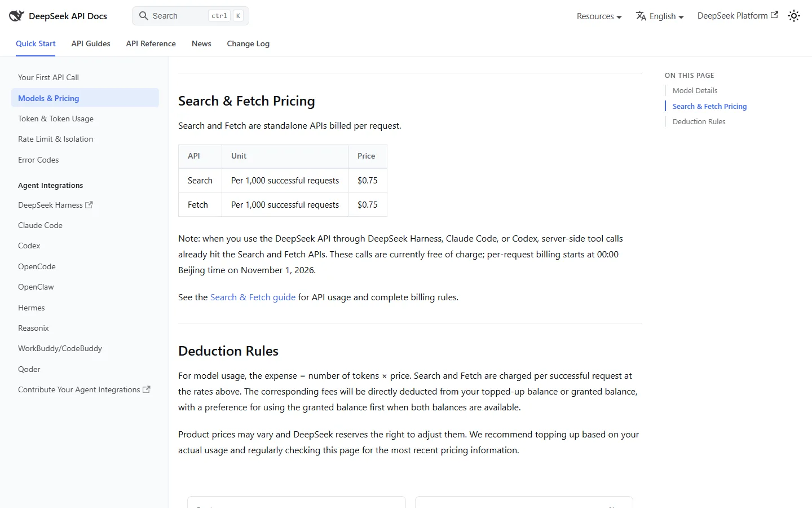
Task: Click the search magnifier icon
Action: coord(144,16)
